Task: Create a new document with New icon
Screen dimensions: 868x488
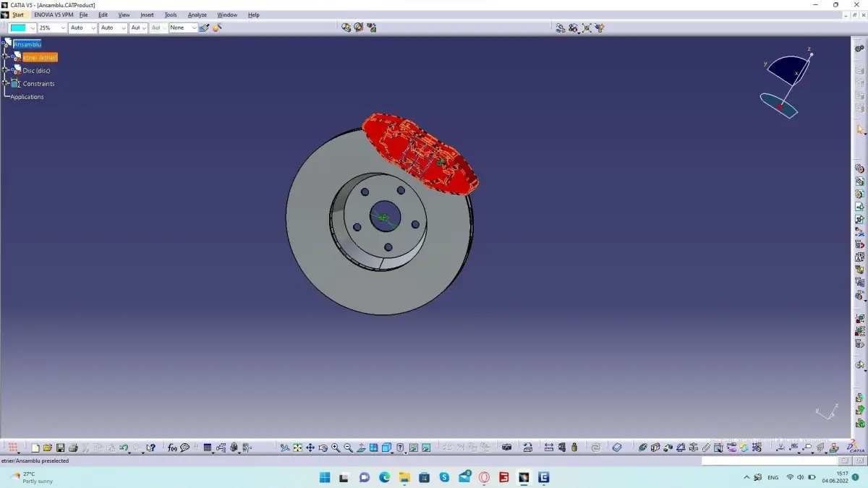Action: pyautogui.click(x=35, y=448)
